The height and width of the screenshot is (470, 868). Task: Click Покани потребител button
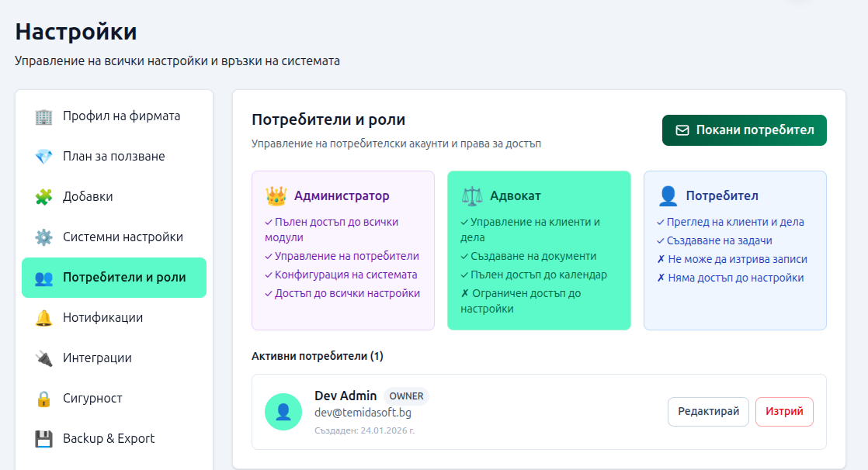pyautogui.click(x=744, y=130)
